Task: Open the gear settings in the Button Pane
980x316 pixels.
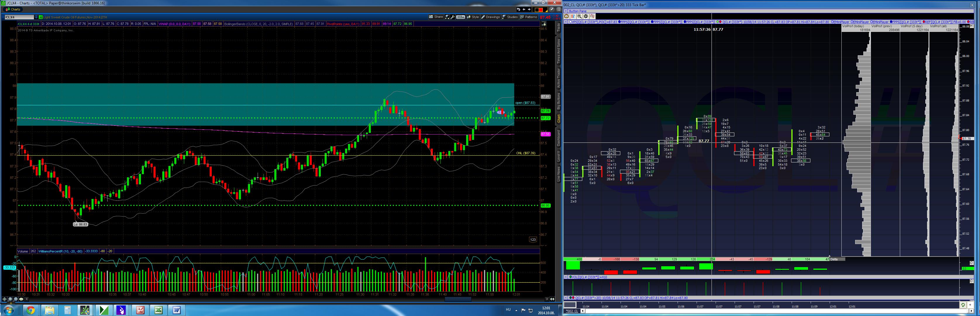Action: [586, 16]
